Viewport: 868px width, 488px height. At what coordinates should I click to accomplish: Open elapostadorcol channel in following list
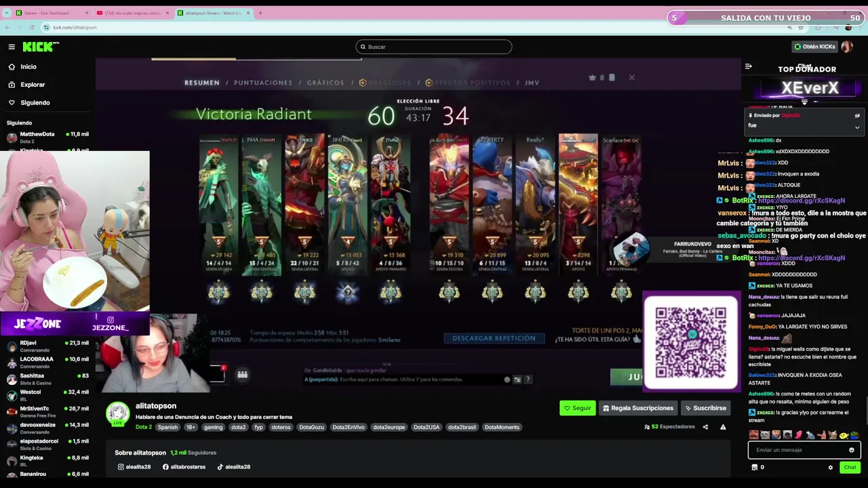click(x=47, y=443)
